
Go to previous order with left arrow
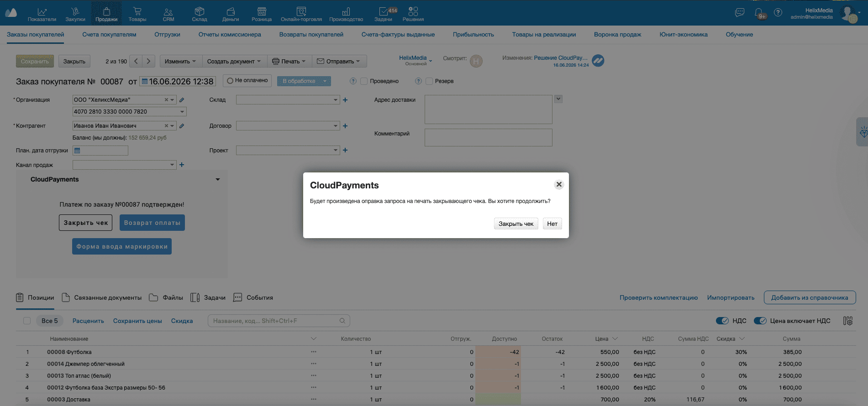pos(136,61)
